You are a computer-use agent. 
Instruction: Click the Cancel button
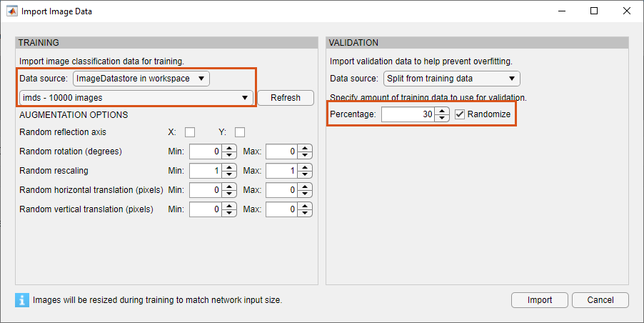click(600, 300)
